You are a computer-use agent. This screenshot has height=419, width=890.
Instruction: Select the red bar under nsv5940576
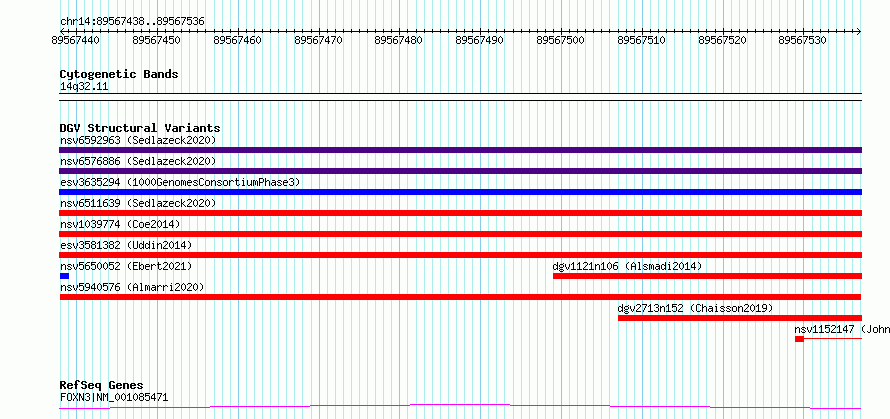point(460,297)
